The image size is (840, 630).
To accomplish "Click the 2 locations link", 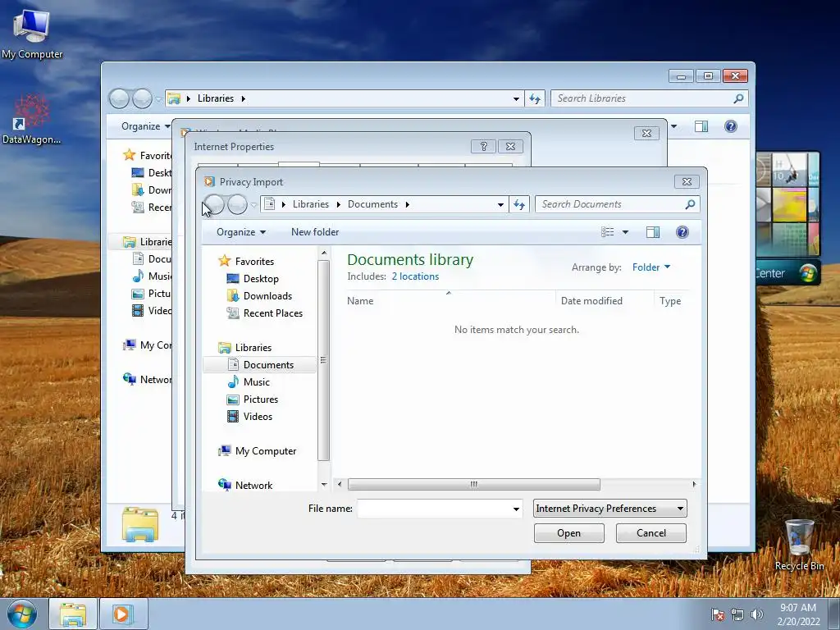I will point(415,276).
